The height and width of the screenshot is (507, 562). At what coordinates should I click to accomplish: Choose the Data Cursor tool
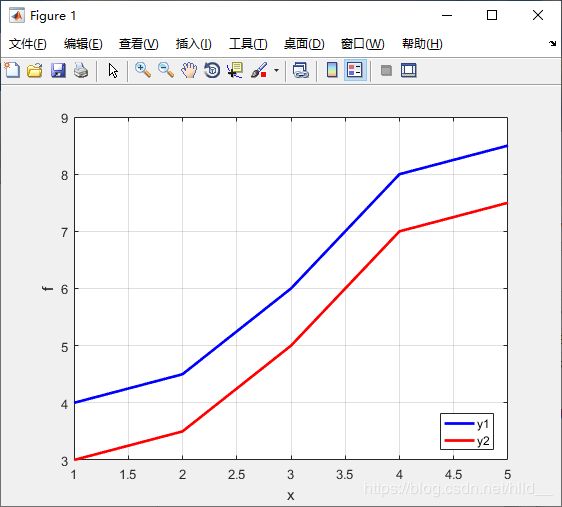coord(235,70)
